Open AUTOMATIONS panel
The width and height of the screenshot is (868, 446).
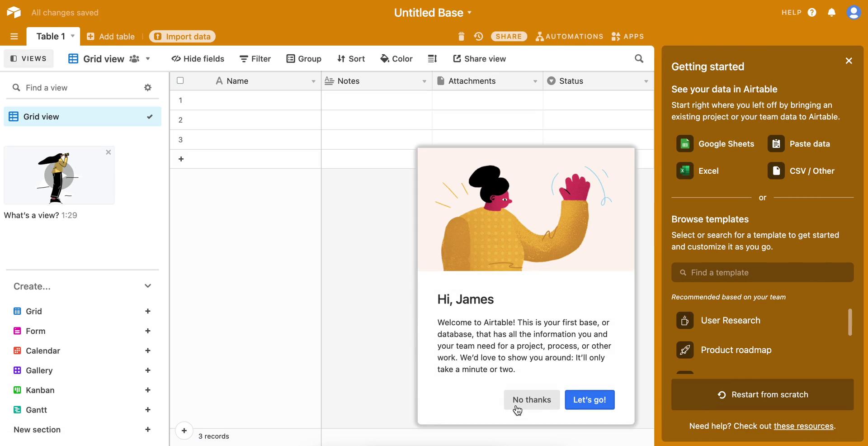coord(569,37)
